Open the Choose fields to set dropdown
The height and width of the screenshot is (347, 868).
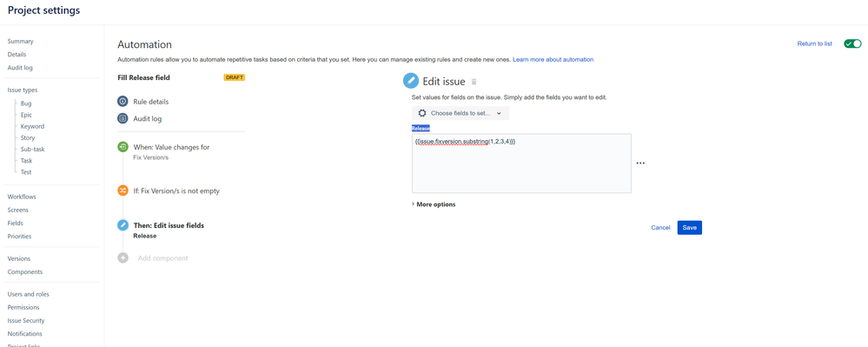(461, 113)
